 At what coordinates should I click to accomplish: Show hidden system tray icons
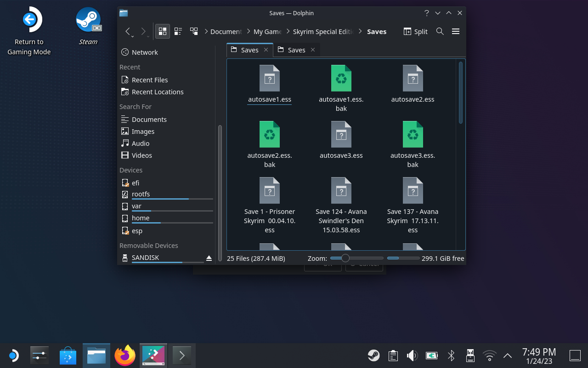click(508, 356)
